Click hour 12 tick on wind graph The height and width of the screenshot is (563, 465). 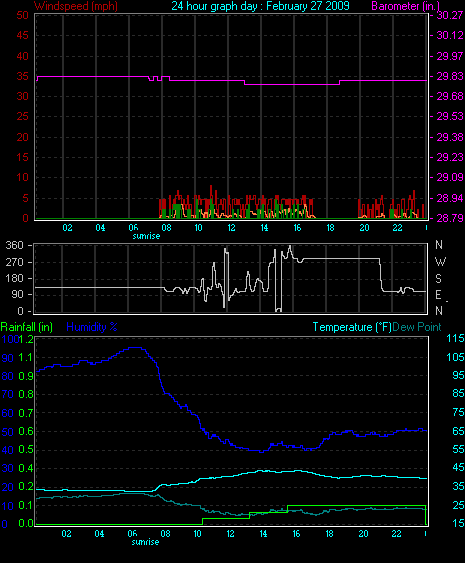231,228
